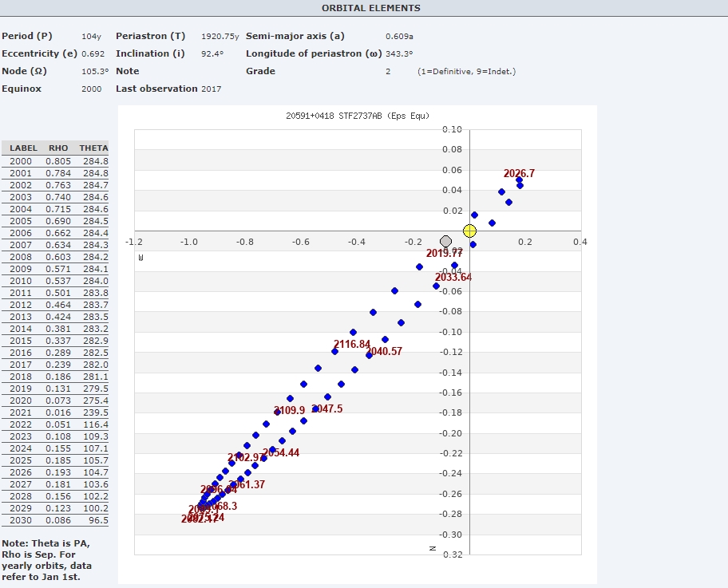Click the orbit point labeled 2054.44

[x=272, y=450]
